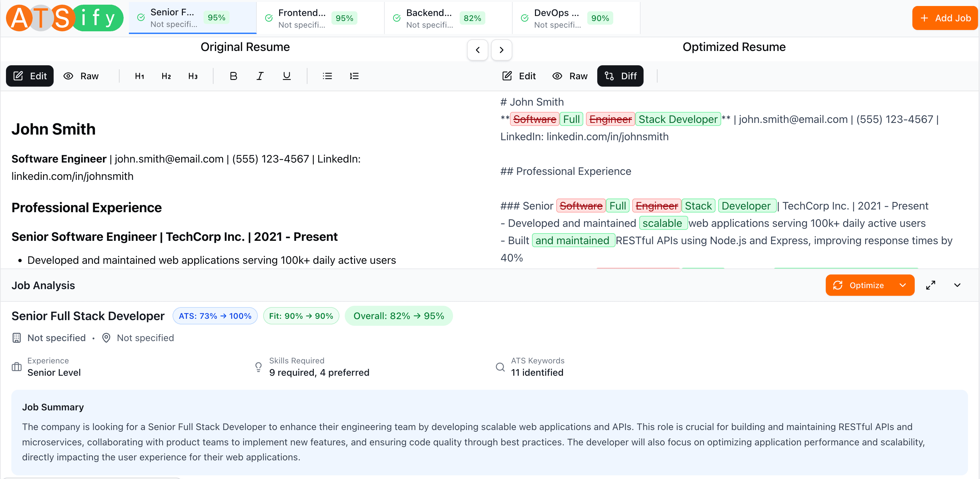Switch optimized resume to Edit mode

pyautogui.click(x=519, y=76)
